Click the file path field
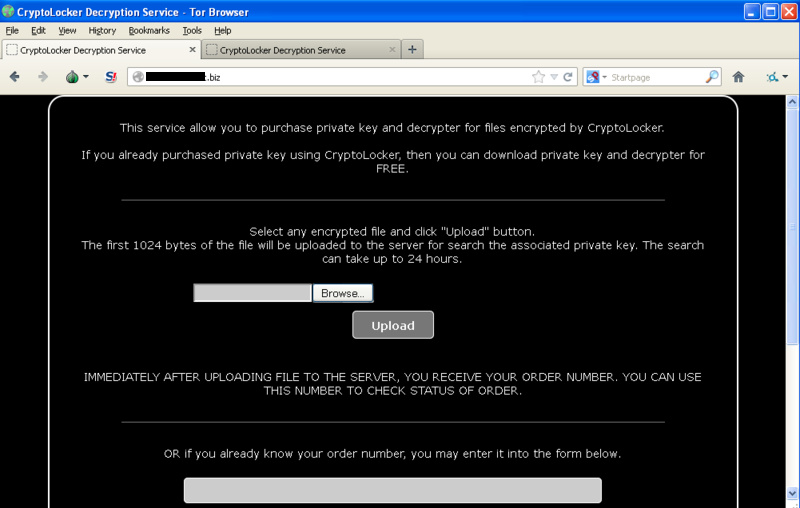 pyautogui.click(x=253, y=293)
